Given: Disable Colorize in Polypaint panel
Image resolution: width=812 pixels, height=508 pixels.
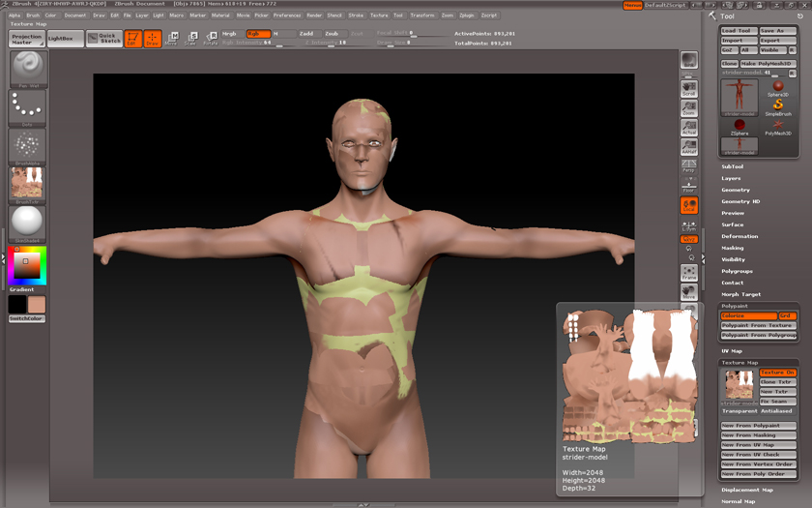Looking at the screenshot, I should [x=748, y=316].
